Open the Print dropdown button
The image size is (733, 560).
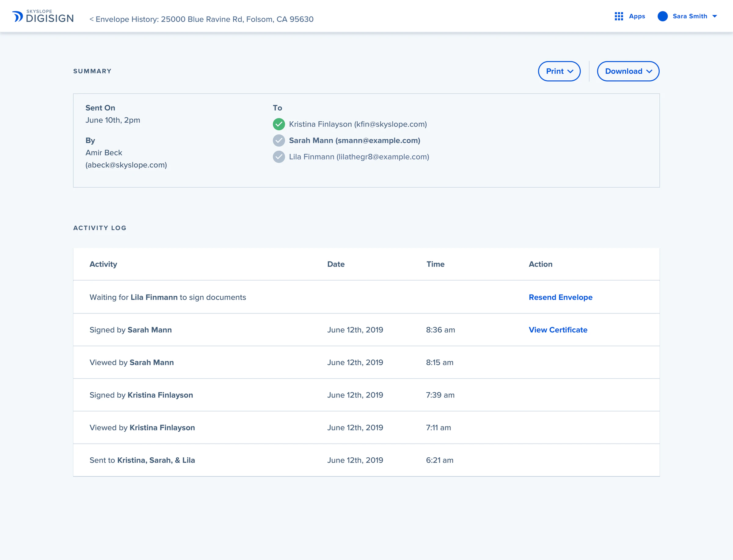point(559,71)
